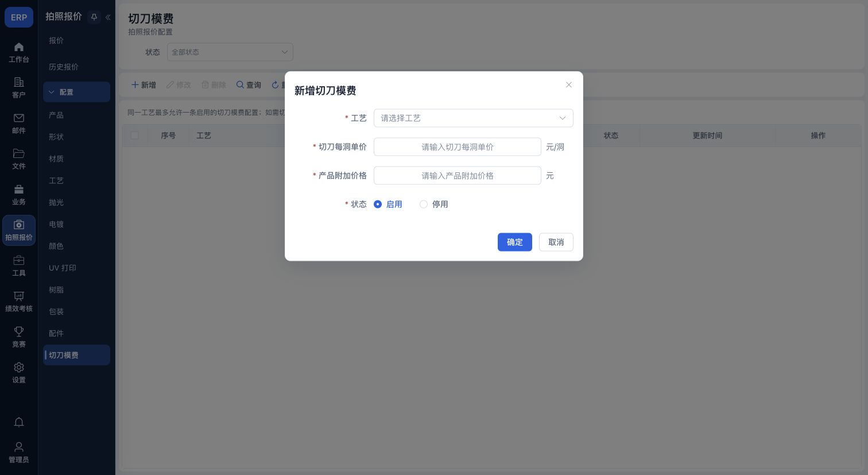Go to 切刀模费 menu item
This screenshot has width=868, height=475.
point(76,355)
